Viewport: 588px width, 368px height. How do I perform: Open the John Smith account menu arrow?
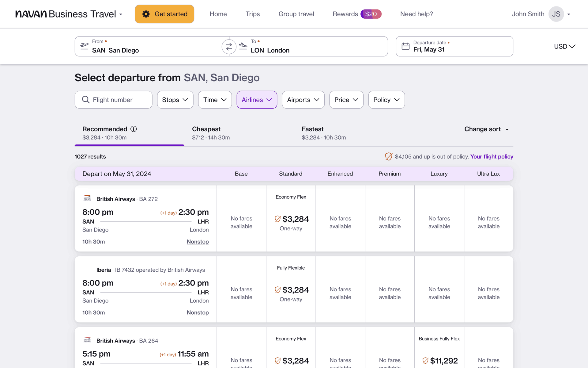click(x=569, y=14)
